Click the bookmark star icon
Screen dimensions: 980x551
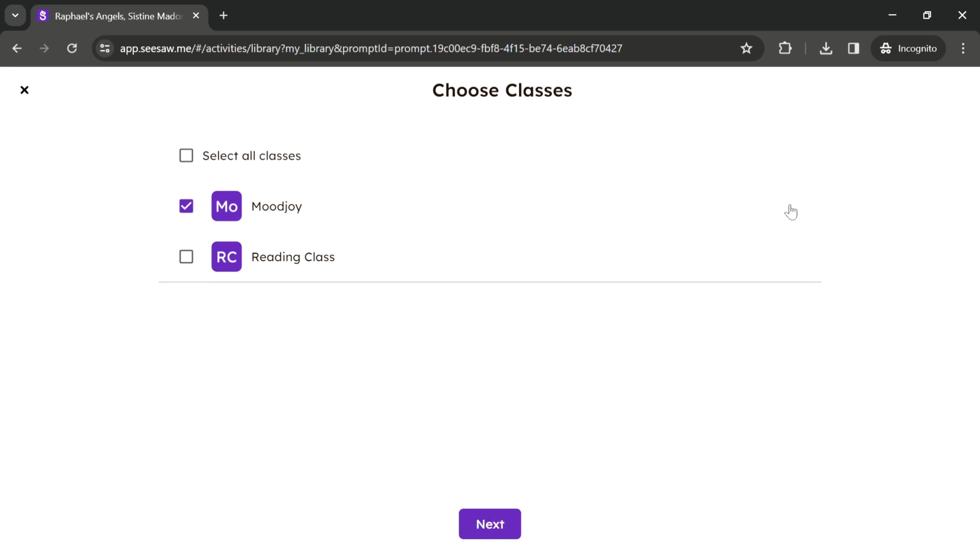tap(746, 48)
